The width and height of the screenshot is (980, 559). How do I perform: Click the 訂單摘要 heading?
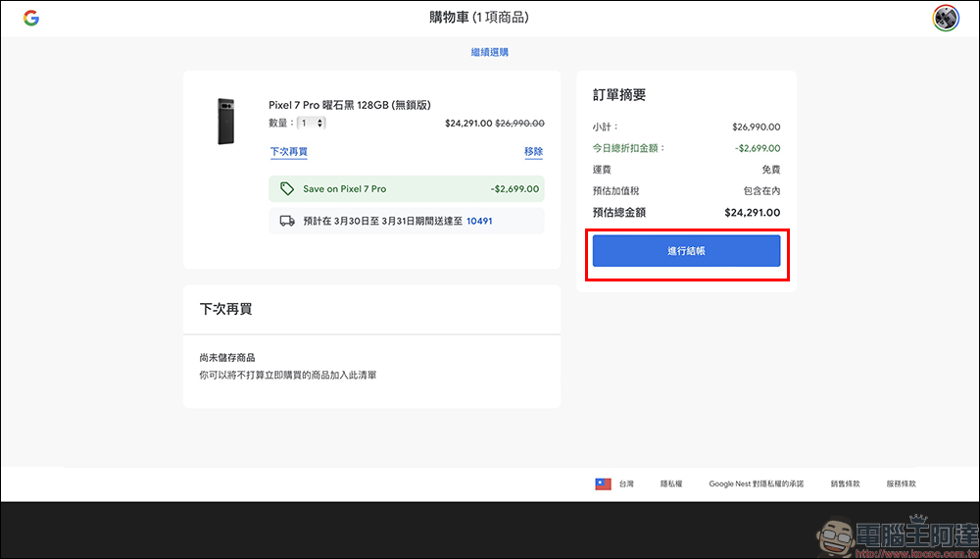619,95
